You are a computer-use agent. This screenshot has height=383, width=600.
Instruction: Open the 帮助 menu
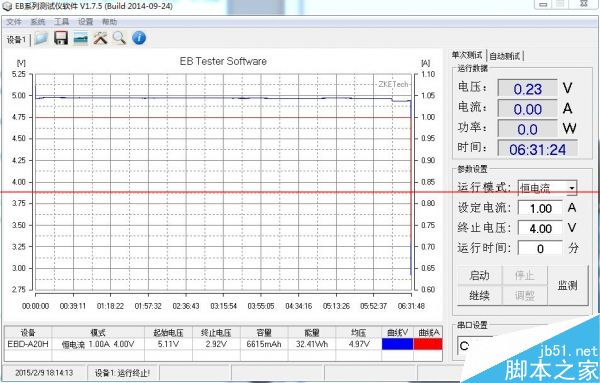point(109,22)
